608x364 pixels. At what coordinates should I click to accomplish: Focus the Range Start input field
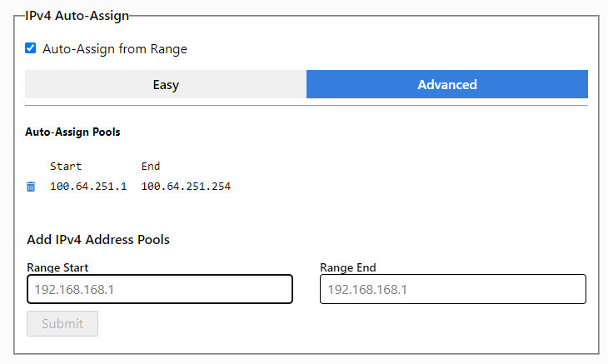coord(159,289)
